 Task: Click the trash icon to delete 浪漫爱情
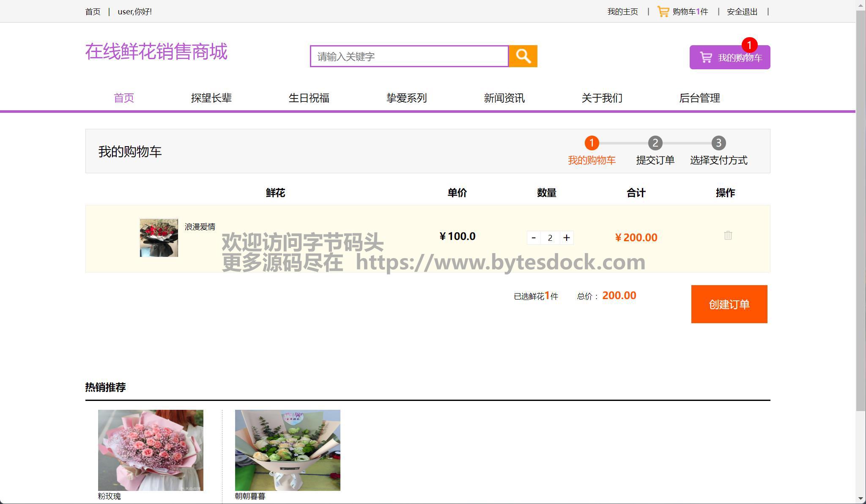click(728, 235)
